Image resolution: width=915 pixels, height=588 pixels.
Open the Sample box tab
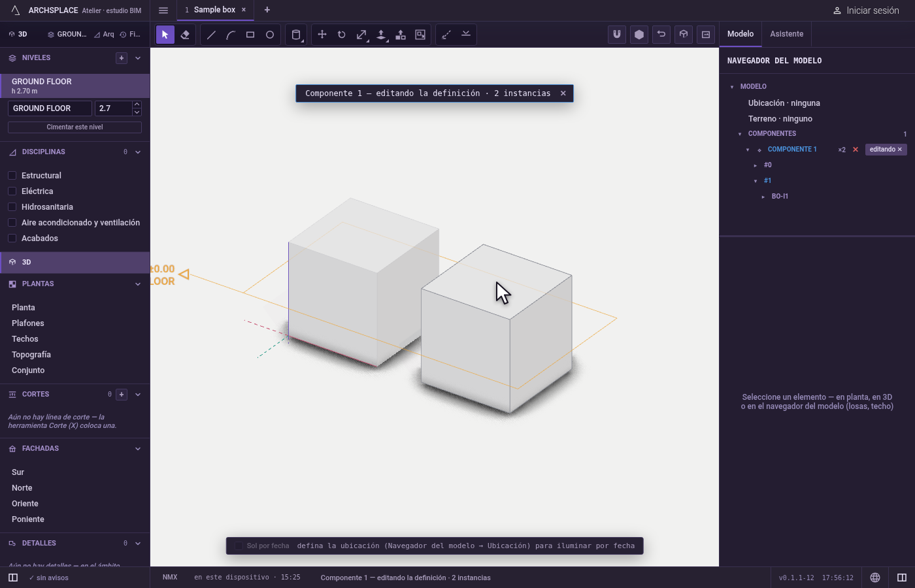(x=214, y=10)
